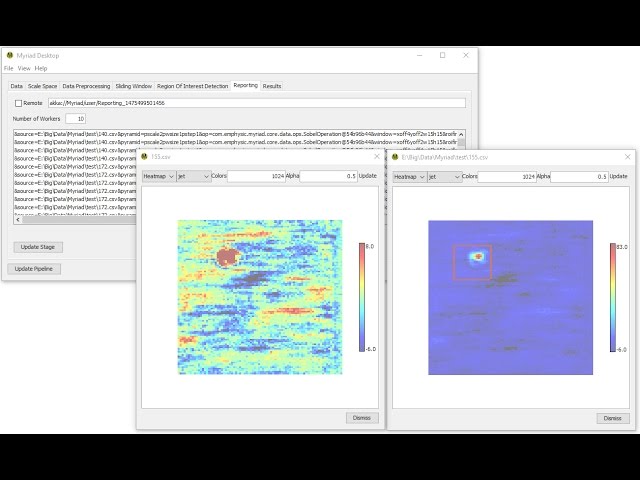This screenshot has width=640, height=480.
Task: Click the app icon of the E:\Big\Data\Myriad\test\155.csv window
Action: pos(395,157)
